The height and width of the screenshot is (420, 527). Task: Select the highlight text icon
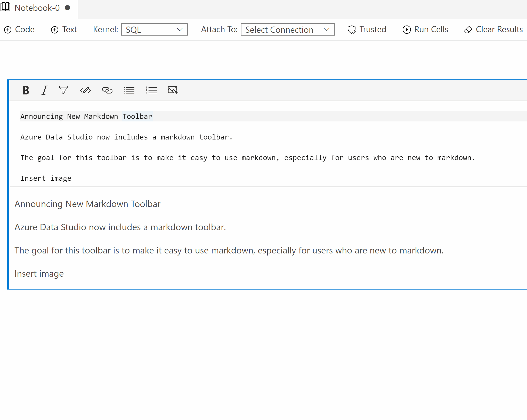pos(63,90)
